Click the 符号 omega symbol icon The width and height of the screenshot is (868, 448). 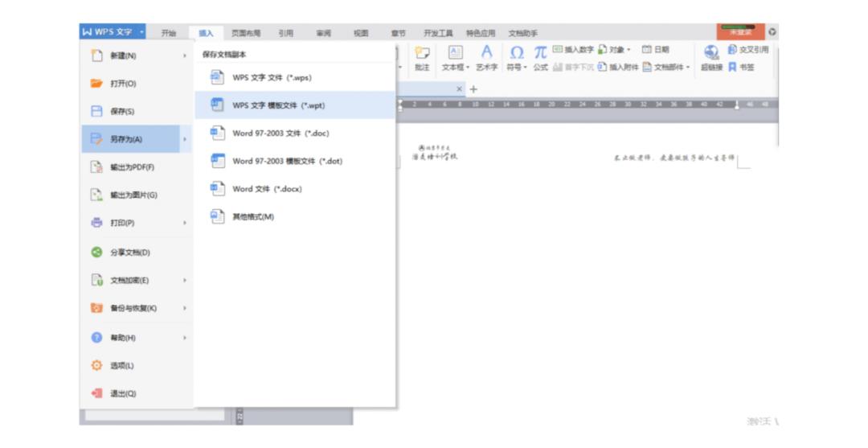click(516, 54)
